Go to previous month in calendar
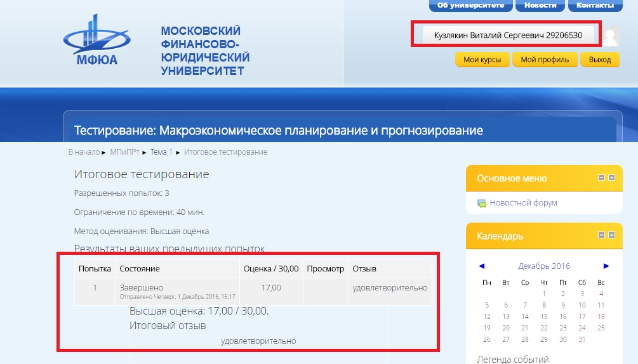The height and width of the screenshot is (364, 638). (x=481, y=266)
